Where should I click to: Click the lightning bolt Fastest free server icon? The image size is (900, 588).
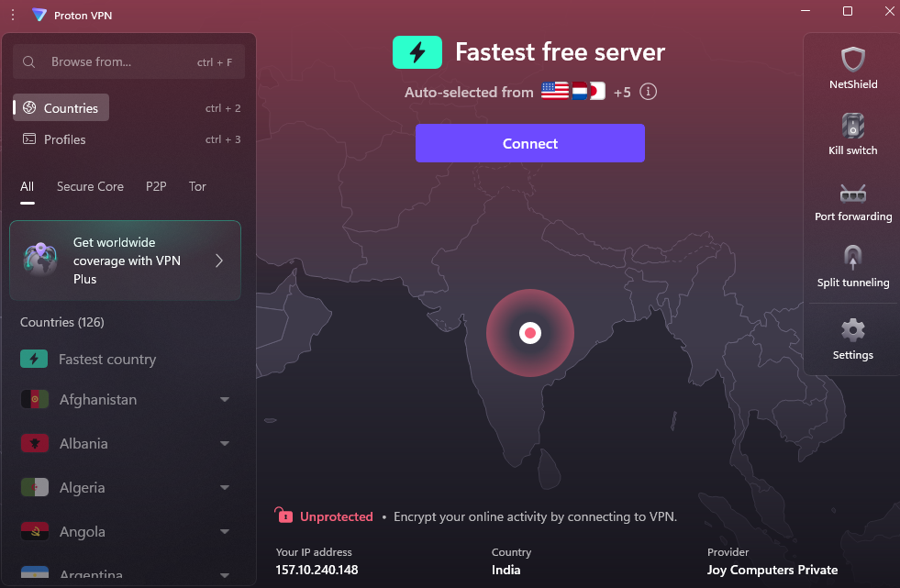(x=417, y=52)
